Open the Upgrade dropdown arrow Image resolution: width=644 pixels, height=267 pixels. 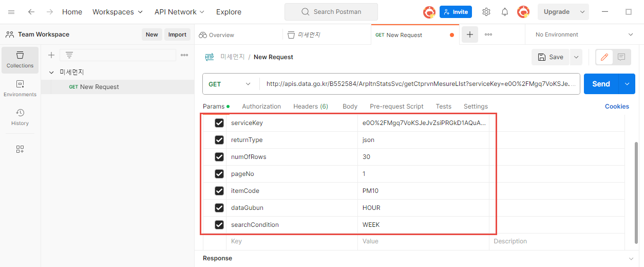pyautogui.click(x=582, y=12)
